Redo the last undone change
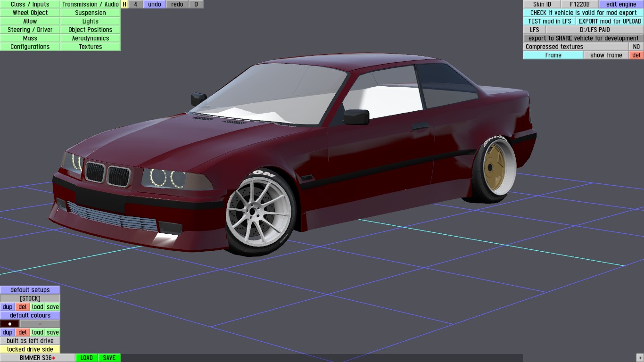The image size is (644, 362). click(x=177, y=4)
